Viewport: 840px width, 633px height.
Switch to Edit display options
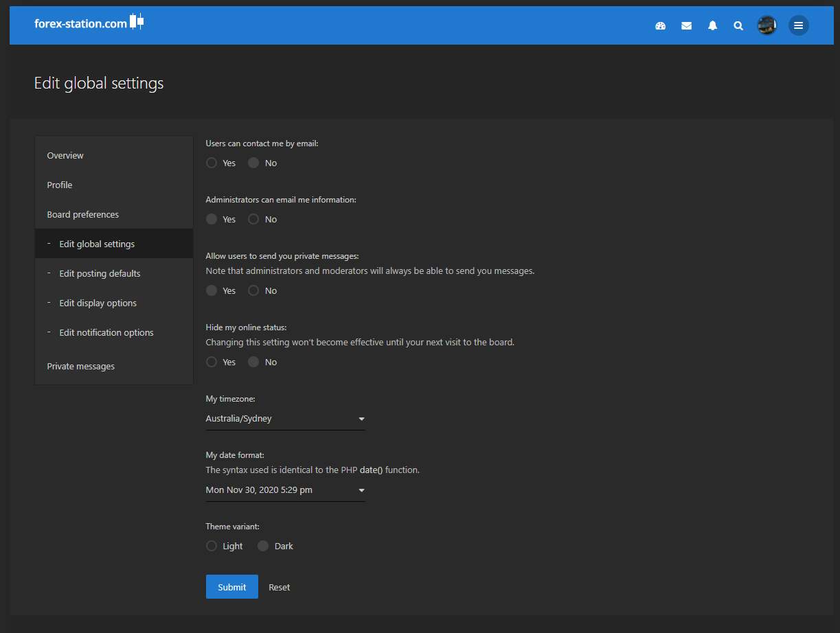point(98,303)
